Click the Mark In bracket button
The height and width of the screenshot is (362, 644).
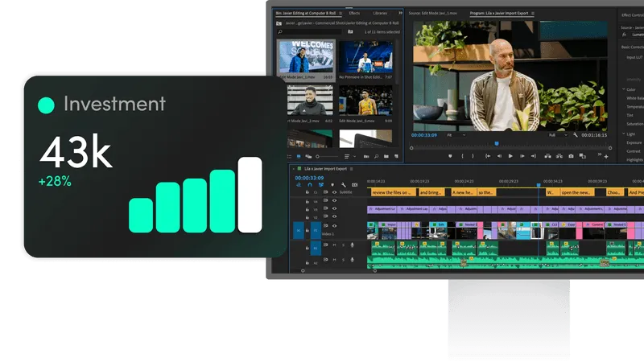coord(462,156)
